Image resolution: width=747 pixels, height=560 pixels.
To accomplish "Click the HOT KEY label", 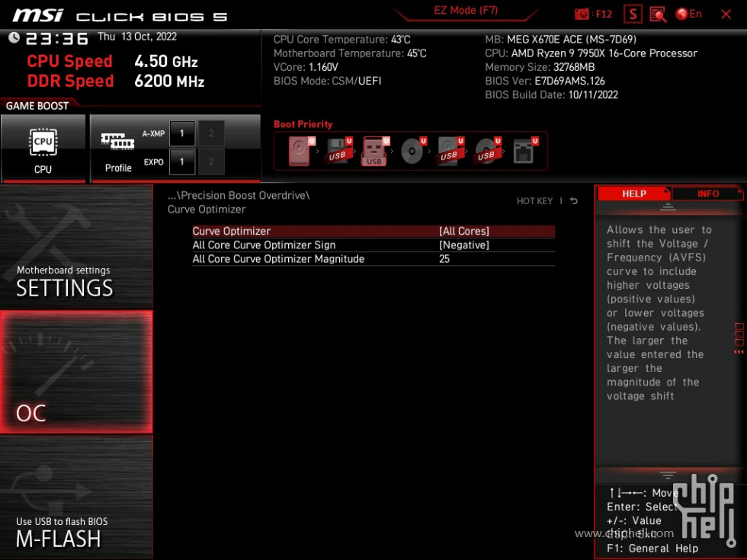I will click(534, 201).
